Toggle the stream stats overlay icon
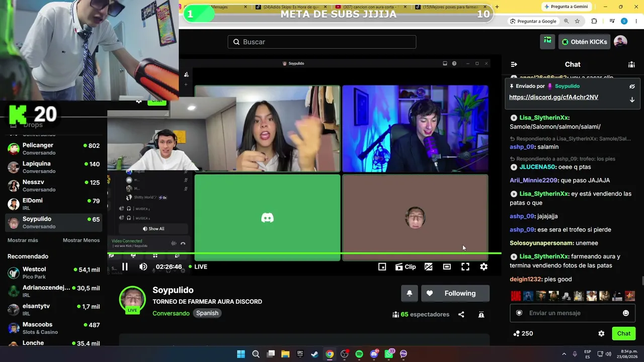 click(x=429, y=267)
